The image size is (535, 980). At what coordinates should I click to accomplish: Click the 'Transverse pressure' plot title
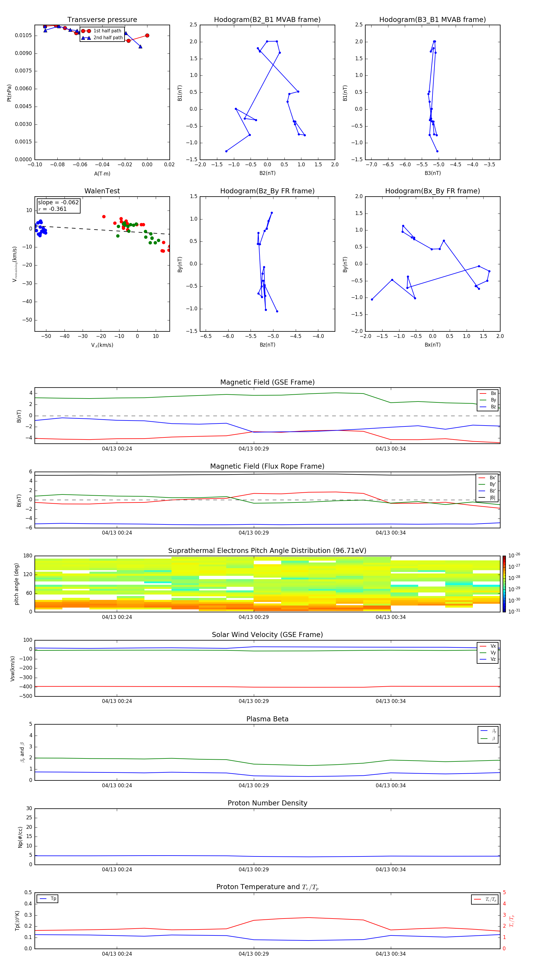coord(102,19)
